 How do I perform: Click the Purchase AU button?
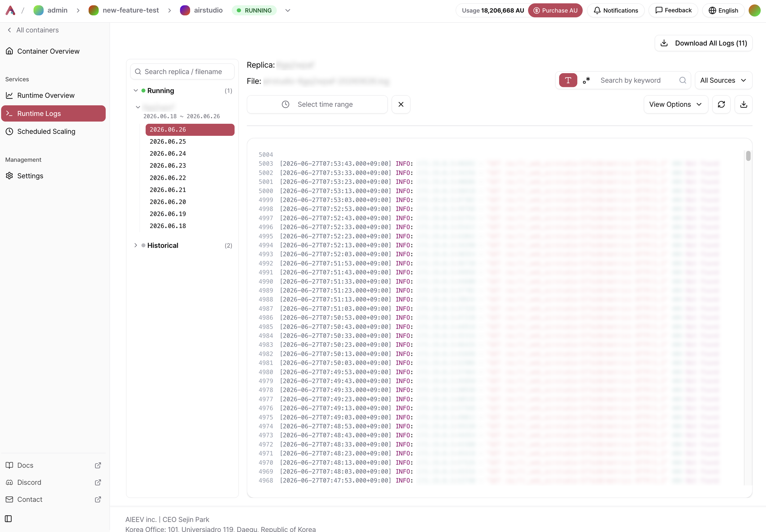[555, 10]
